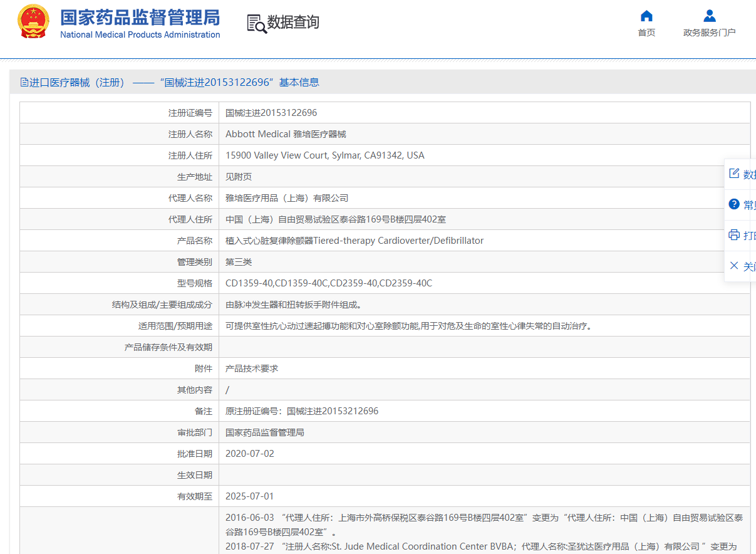This screenshot has width=756, height=554.
Task: Open the 数据查询 search icon
Action: pos(257,23)
